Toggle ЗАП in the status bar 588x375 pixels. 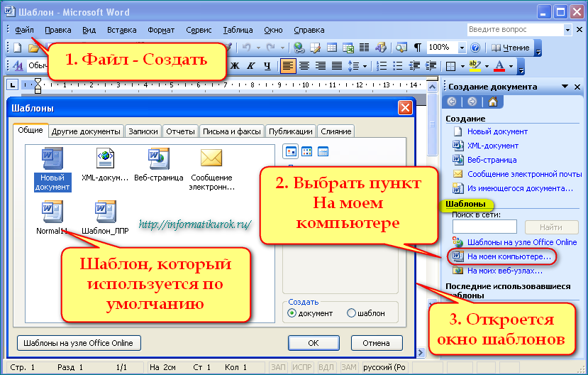click(x=278, y=367)
